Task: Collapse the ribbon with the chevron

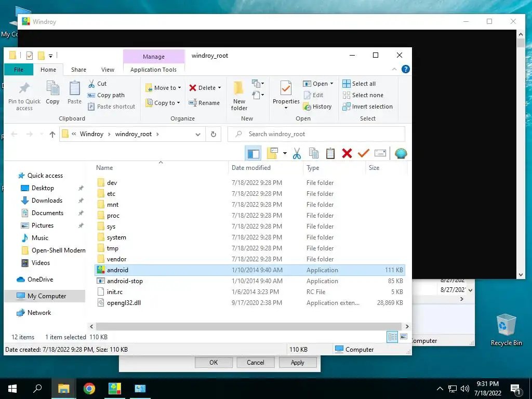Action: pos(394,69)
